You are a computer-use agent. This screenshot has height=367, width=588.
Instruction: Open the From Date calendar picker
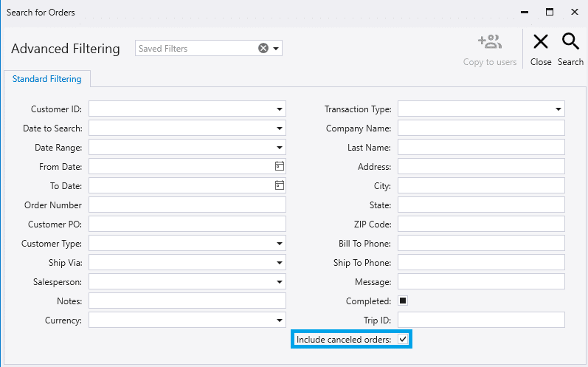[x=280, y=166]
